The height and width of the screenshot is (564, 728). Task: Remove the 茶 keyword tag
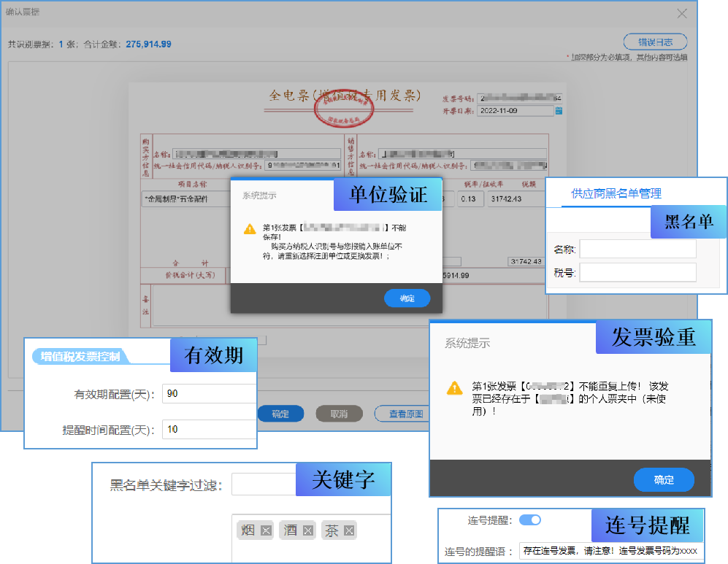tap(349, 530)
